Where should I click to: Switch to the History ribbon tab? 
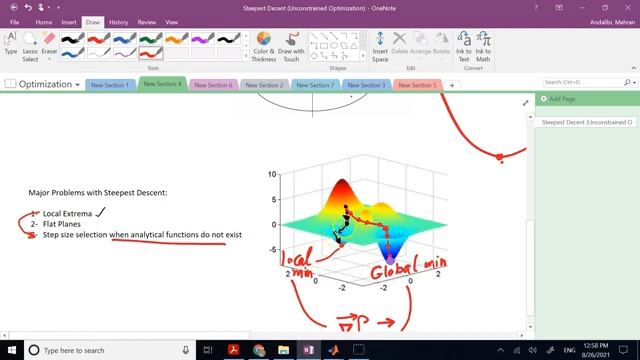(118, 22)
